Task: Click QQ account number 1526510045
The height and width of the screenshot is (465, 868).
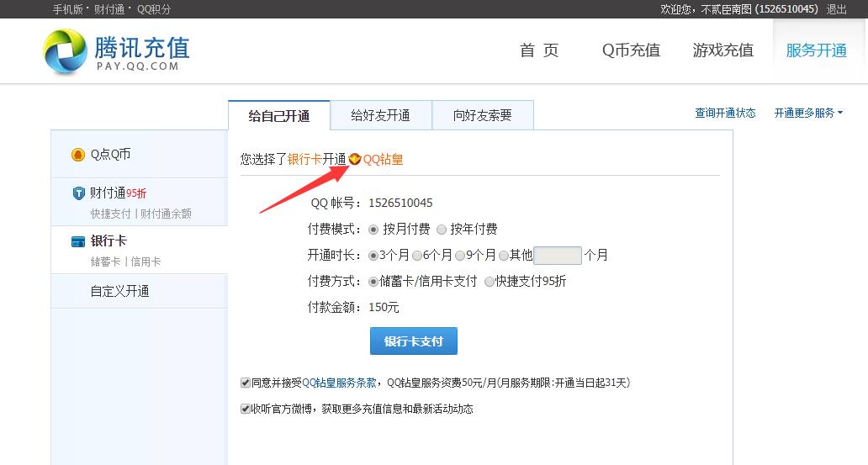Action: pyautogui.click(x=401, y=203)
